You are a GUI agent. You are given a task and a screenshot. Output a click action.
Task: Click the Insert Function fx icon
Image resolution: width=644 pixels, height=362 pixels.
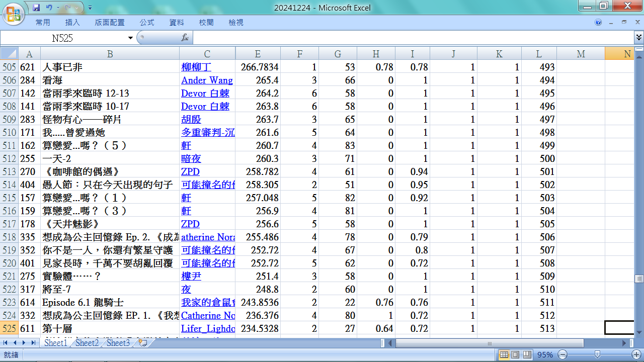[x=185, y=38]
